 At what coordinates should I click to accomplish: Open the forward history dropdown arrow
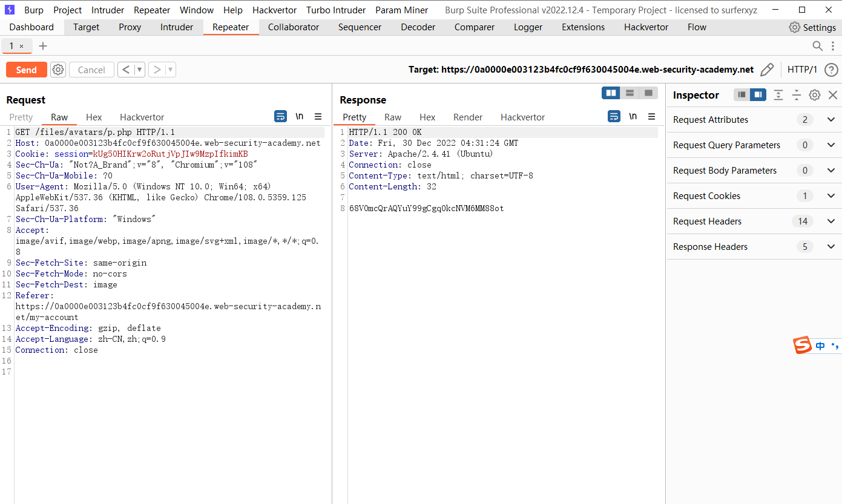tap(170, 70)
